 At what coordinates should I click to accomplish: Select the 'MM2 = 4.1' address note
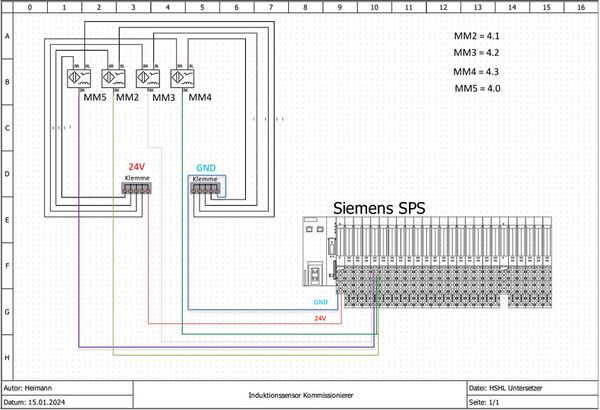pos(476,35)
